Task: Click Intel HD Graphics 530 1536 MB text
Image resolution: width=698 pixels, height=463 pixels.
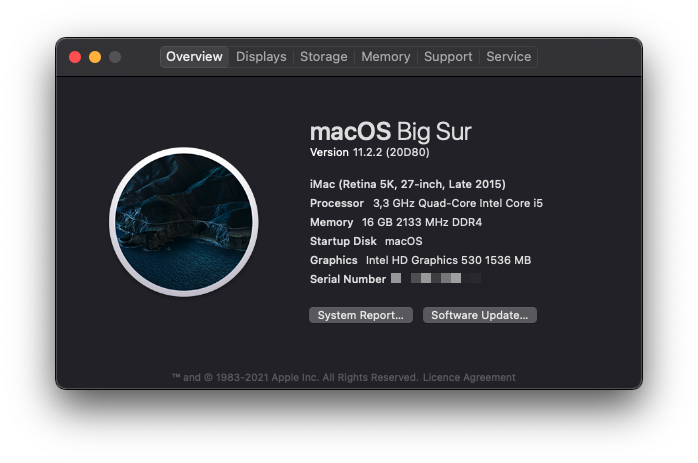Action: (448, 260)
